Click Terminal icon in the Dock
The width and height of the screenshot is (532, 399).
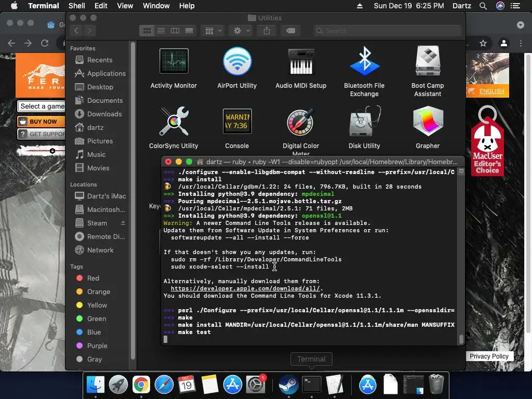(x=312, y=385)
